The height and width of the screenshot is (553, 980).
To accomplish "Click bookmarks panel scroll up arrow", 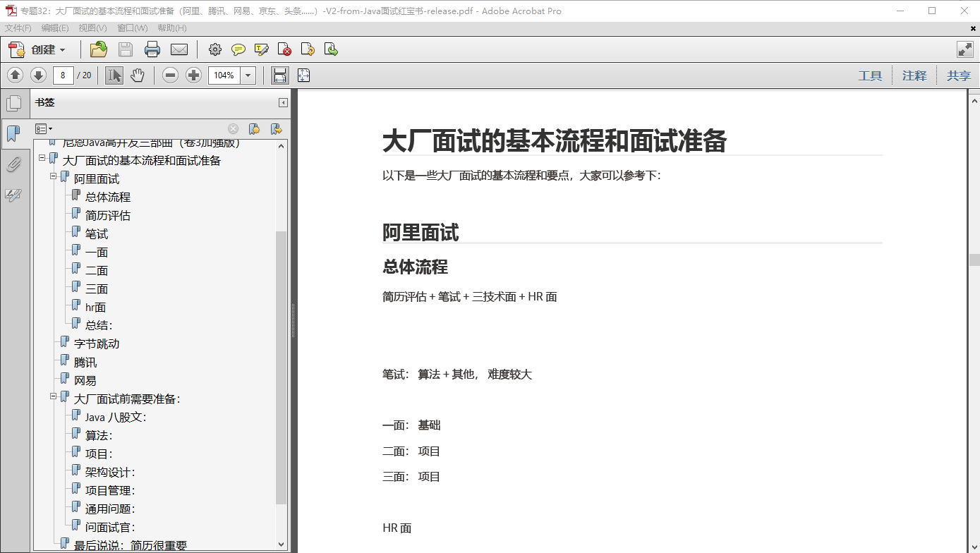I will pos(282,146).
